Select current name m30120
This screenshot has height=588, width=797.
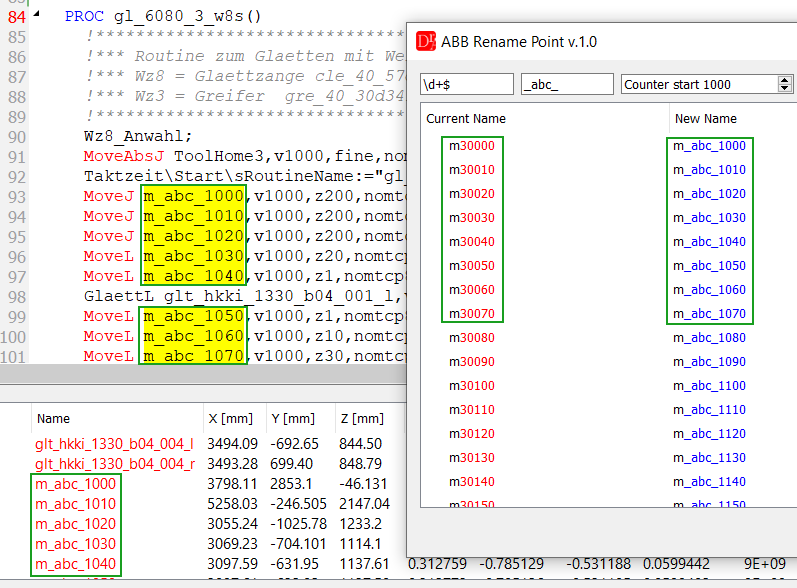(472, 434)
